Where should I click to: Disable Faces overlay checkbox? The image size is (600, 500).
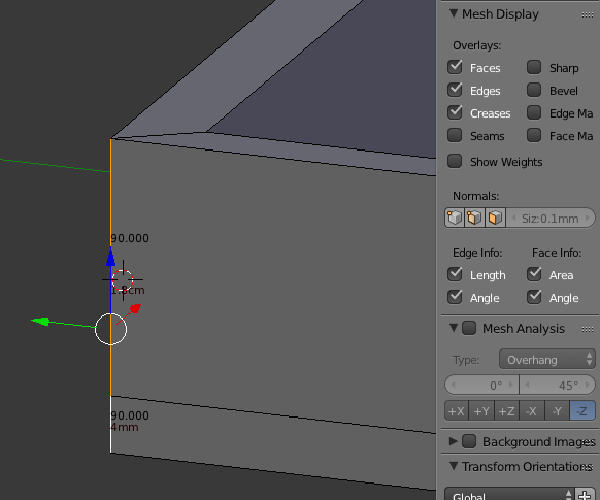coord(455,67)
